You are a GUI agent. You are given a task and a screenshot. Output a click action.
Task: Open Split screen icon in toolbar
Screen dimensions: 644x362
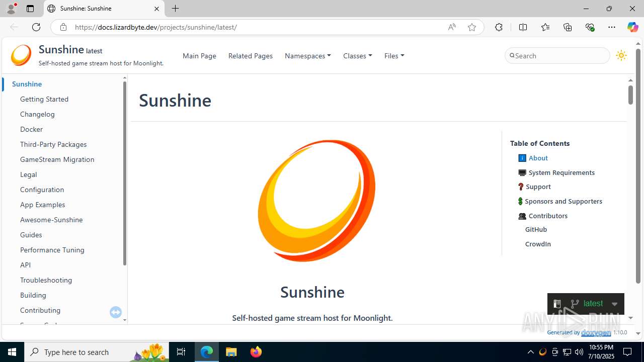[523, 27]
